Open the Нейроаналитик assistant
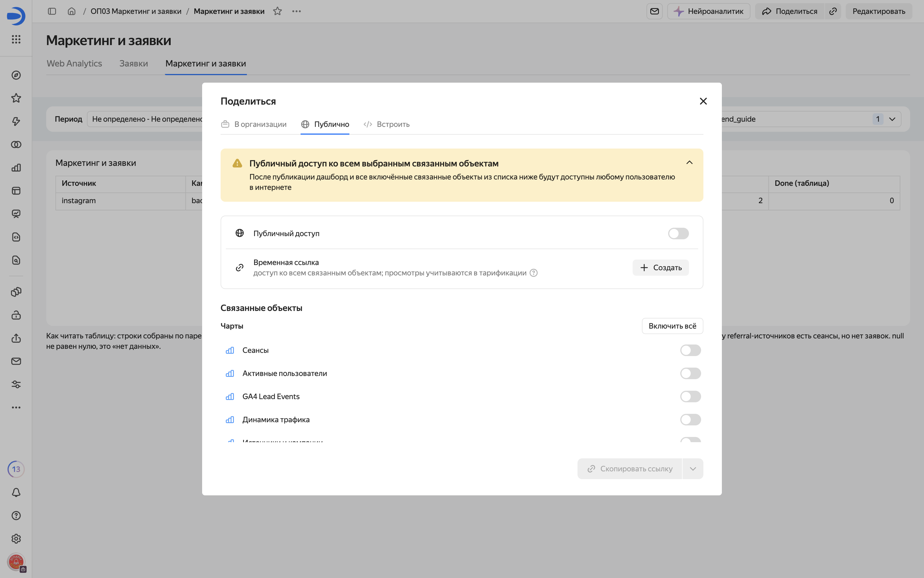The height and width of the screenshot is (578, 924). [709, 11]
